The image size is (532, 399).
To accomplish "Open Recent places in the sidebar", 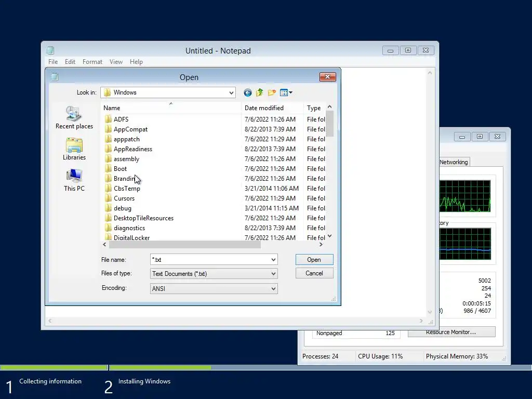I will point(74,117).
